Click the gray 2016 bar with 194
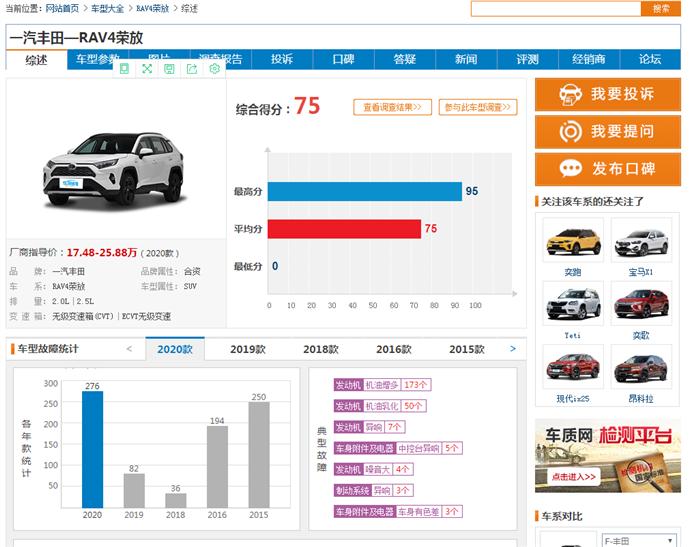This screenshot has width=700, height=547. pyautogui.click(x=217, y=467)
